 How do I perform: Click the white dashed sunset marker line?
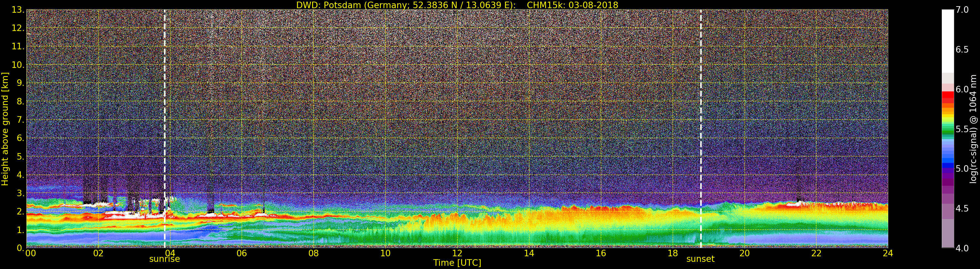pyautogui.click(x=701, y=129)
